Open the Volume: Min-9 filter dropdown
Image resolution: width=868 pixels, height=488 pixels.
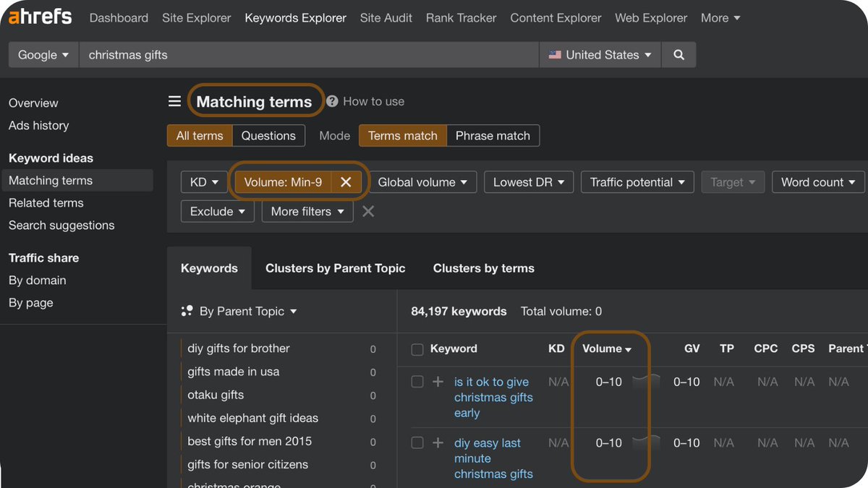tap(283, 182)
